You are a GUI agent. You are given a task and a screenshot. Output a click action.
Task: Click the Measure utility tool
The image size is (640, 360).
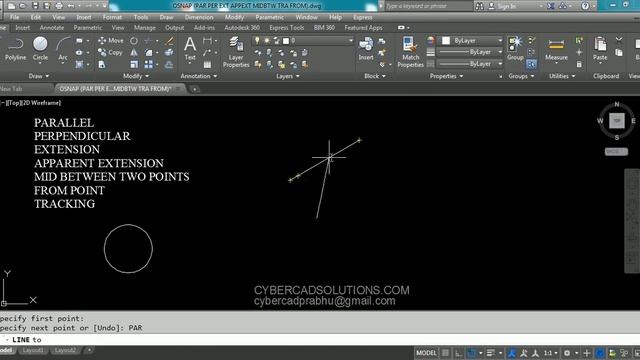click(556, 50)
